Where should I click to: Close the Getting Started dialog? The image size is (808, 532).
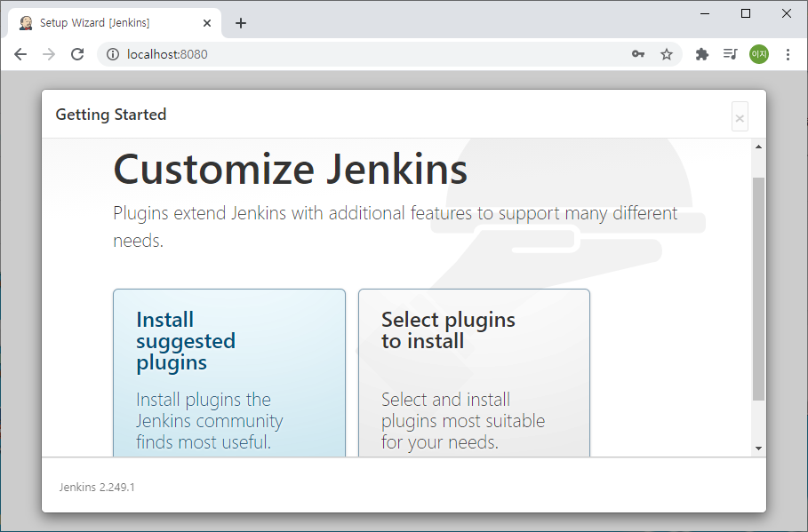tap(740, 117)
